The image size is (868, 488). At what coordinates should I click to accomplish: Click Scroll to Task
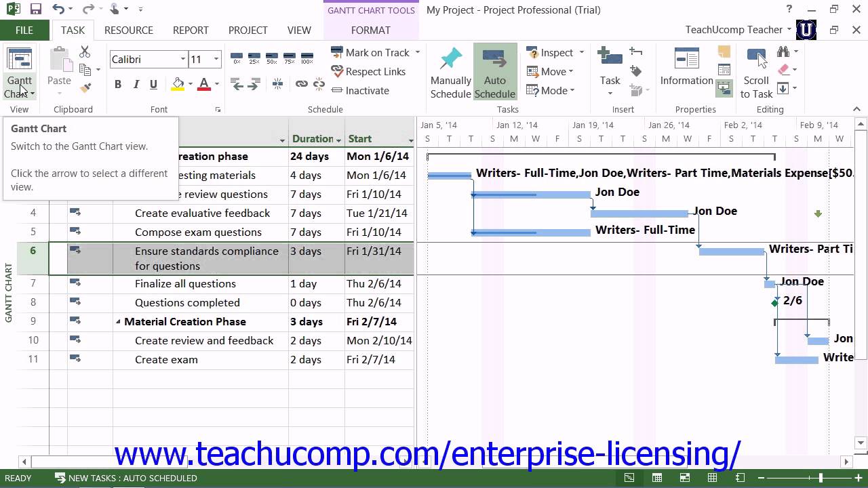[756, 73]
